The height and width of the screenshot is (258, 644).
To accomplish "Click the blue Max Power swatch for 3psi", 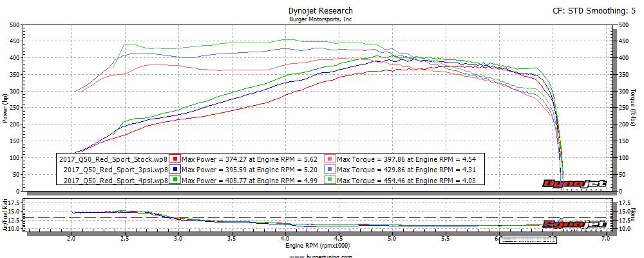I will point(175,170).
